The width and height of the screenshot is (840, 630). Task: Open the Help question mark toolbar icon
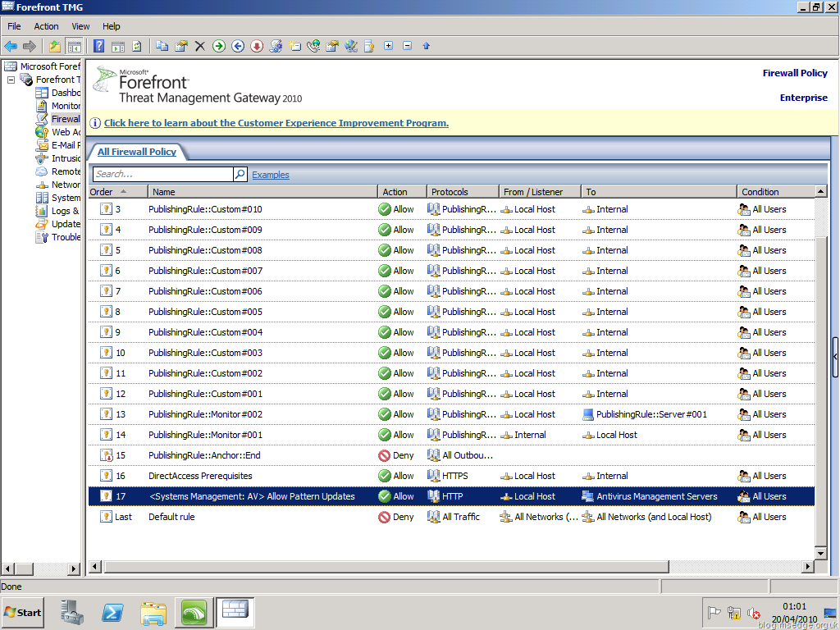coord(99,46)
